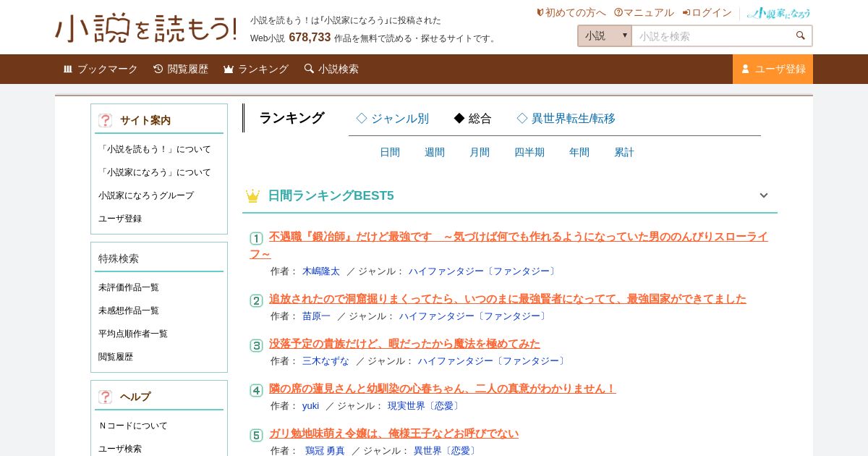Open 未評価作品一覧 in 特殊検索
Screen dimensions: 868x456
pyautogui.click(x=129, y=287)
